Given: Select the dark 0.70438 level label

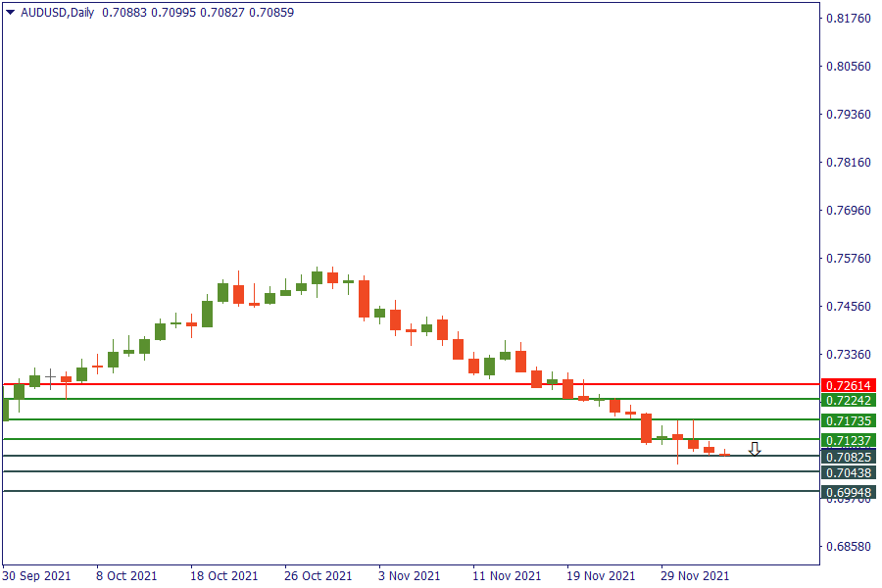Looking at the screenshot, I should point(849,472).
